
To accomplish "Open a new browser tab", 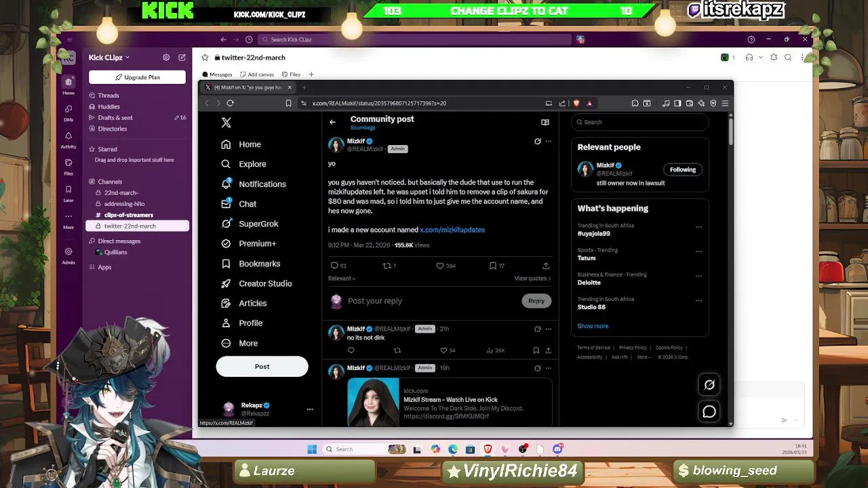I will (304, 87).
